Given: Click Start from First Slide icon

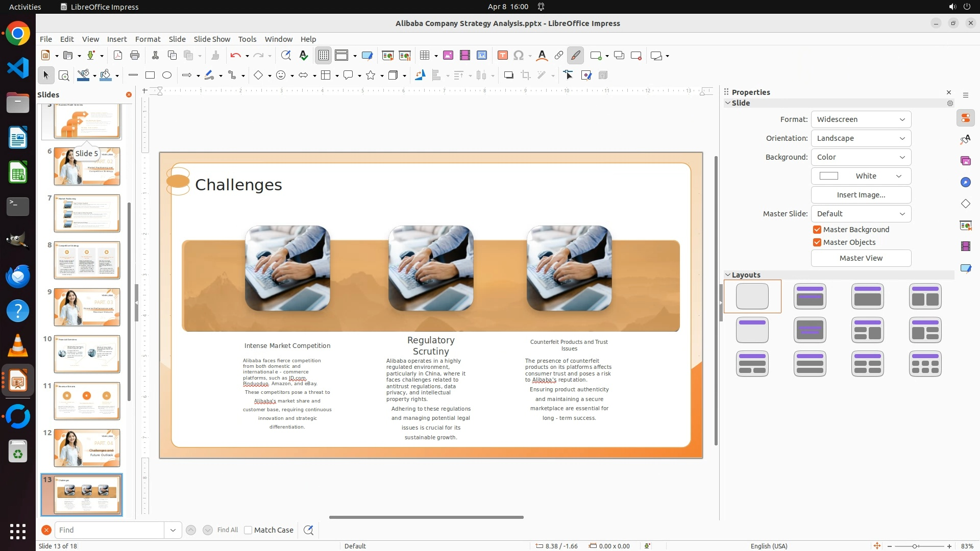Looking at the screenshot, I should pyautogui.click(x=388, y=56).
